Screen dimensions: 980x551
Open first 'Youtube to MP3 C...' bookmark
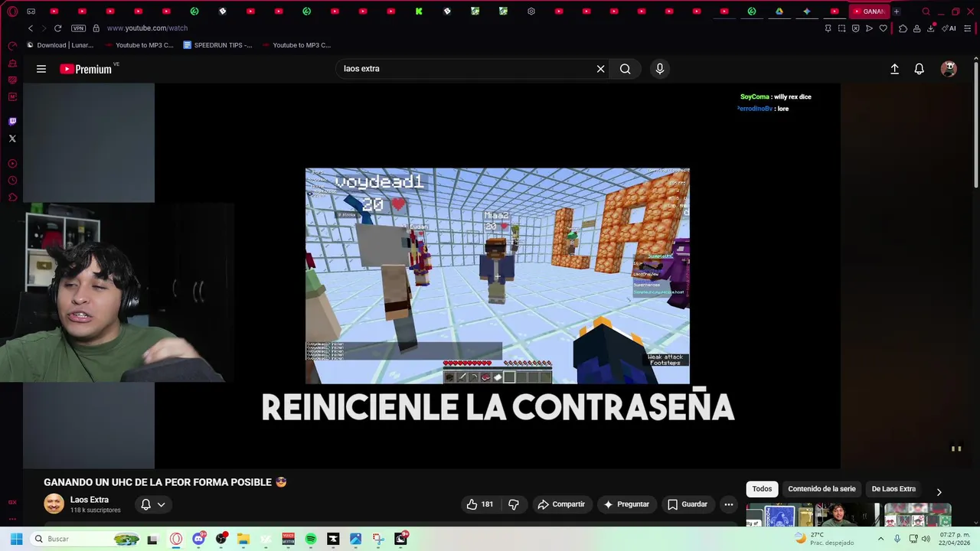139,45
